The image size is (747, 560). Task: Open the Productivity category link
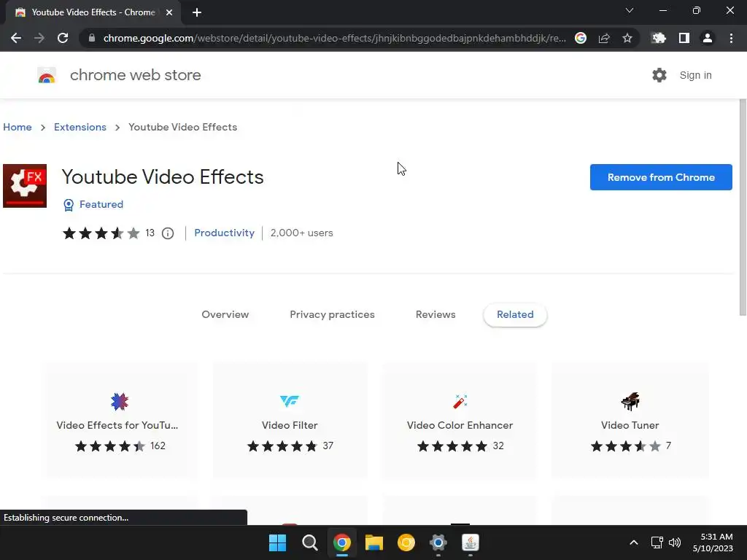[x=225, y=233]
